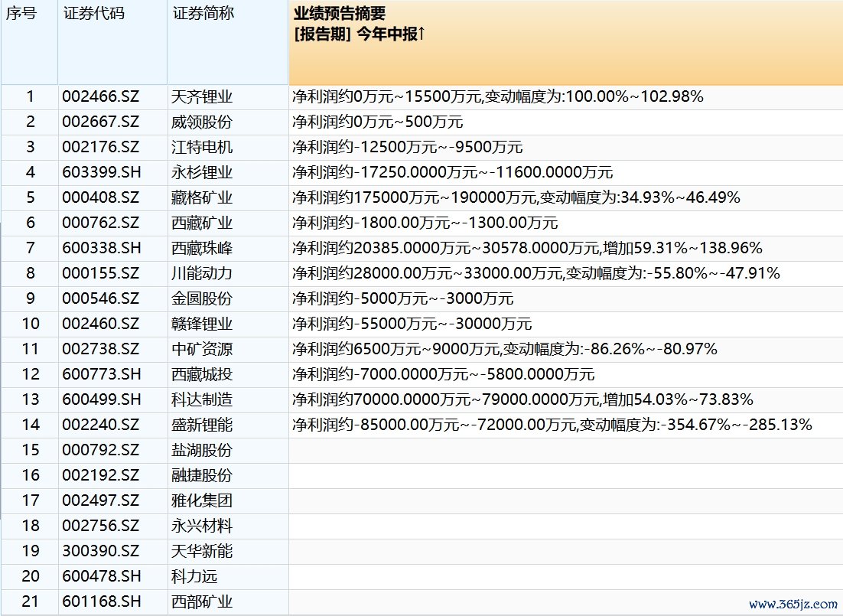Select stock code 002497.SZ
Image resolution: width=843 pixels, height=616 pixels.
(100, 501)
